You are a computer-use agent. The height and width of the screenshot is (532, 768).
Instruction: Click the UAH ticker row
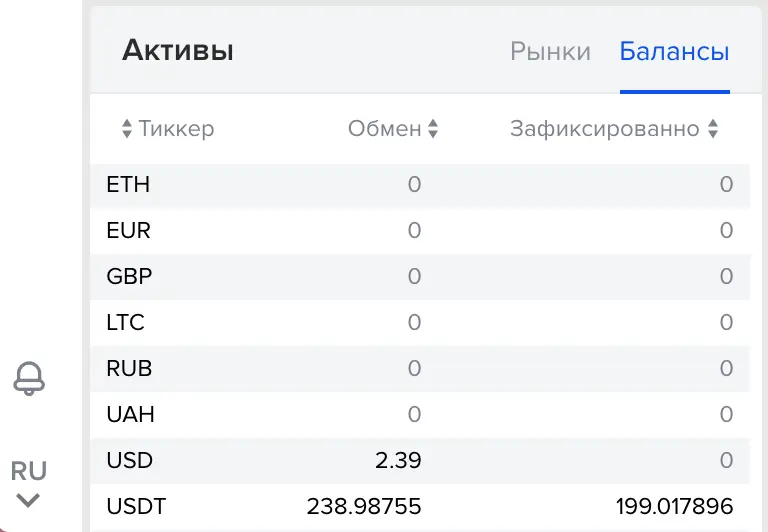130,414
